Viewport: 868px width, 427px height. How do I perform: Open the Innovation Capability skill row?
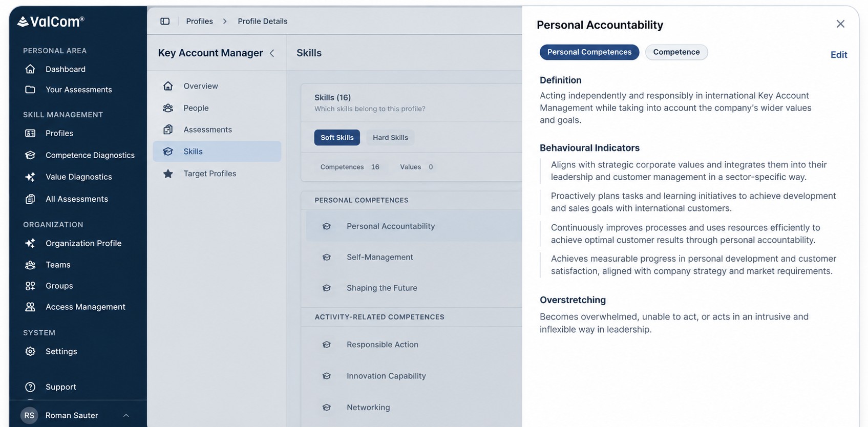point(414,376)
